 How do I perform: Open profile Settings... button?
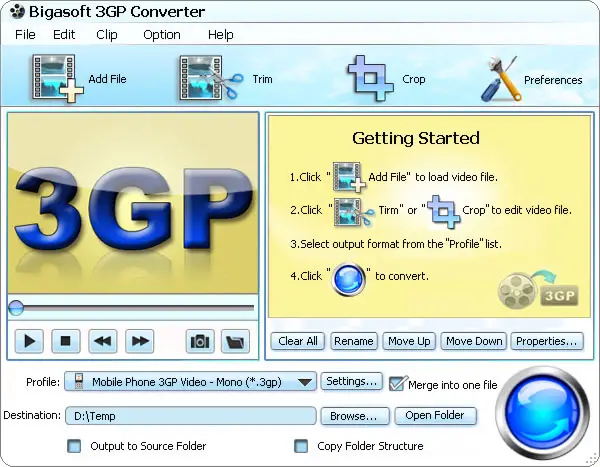[x=352, y=381]
